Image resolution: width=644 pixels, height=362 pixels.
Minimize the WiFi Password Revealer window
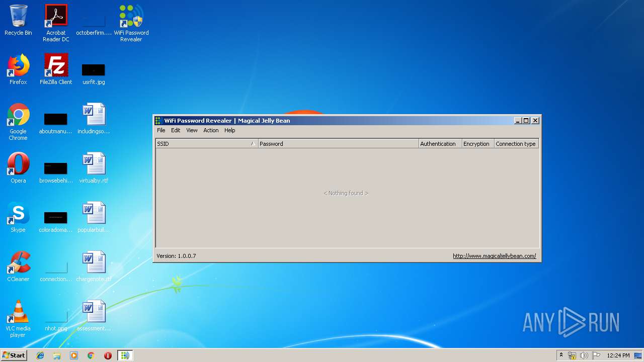(x=518, y=121)
